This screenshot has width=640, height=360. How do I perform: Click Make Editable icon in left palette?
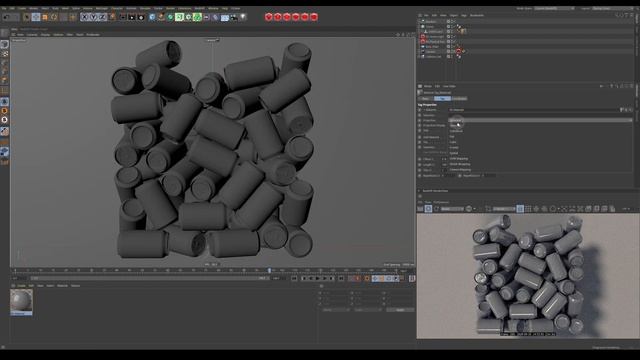(4, 33)
